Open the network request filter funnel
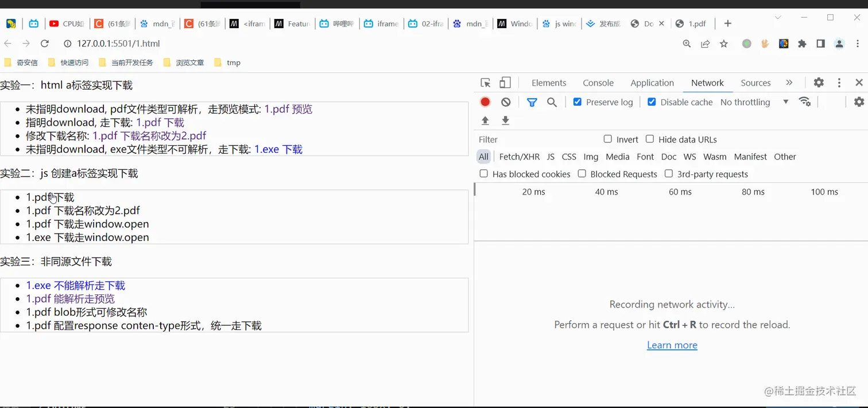 tap(532, 102)
